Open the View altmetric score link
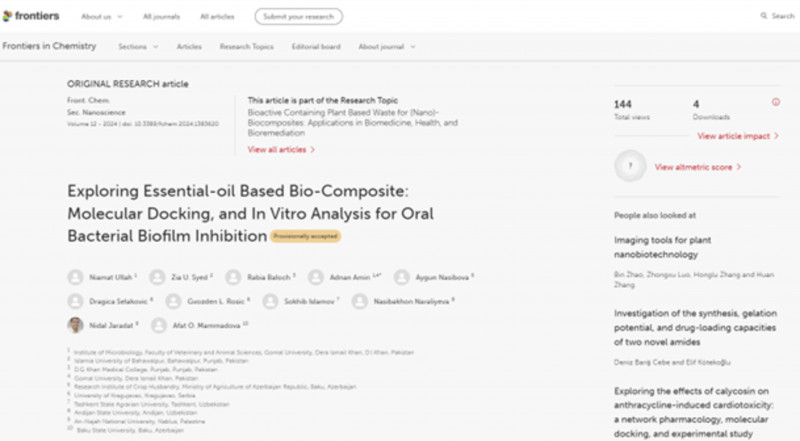800x441 pixels. 697,167
